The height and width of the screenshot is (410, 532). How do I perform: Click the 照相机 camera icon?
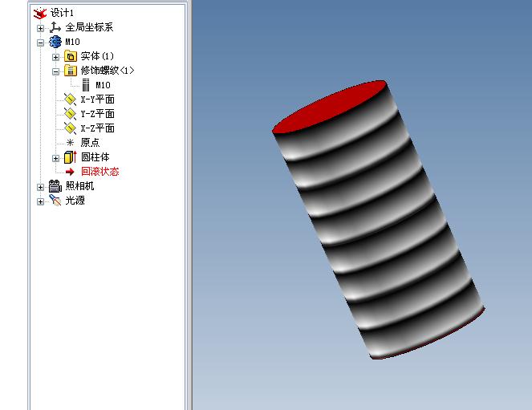click(55, 186)
